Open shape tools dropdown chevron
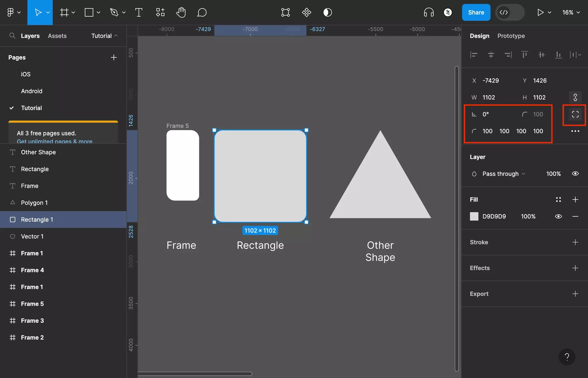This screenshot has height=378, width=588. click(99, 12)
